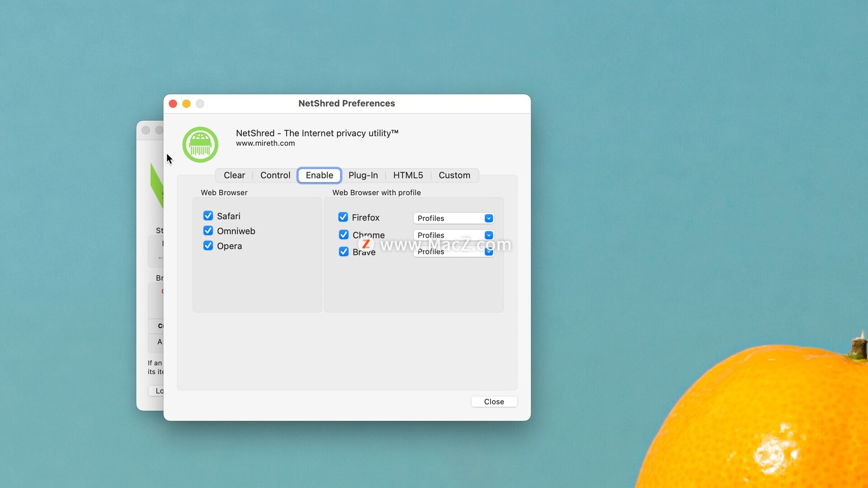
Task: Click the Firefox label text
Action: coord(366,217)
